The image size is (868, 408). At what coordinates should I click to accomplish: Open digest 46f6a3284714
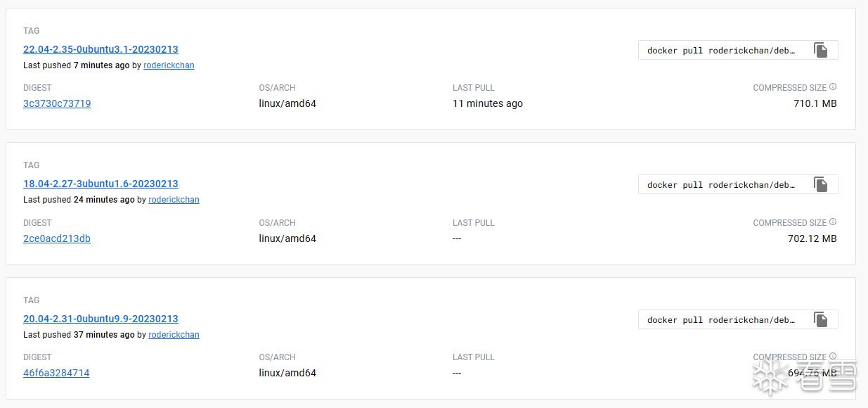coord(56,373)
